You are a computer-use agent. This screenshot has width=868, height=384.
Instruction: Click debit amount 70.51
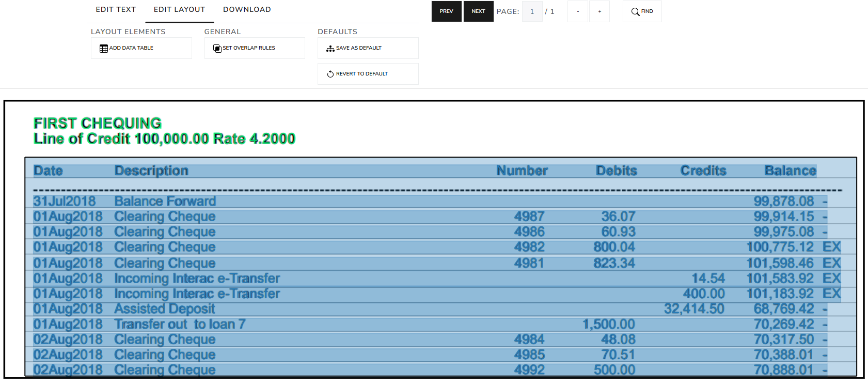pos(618,355)
